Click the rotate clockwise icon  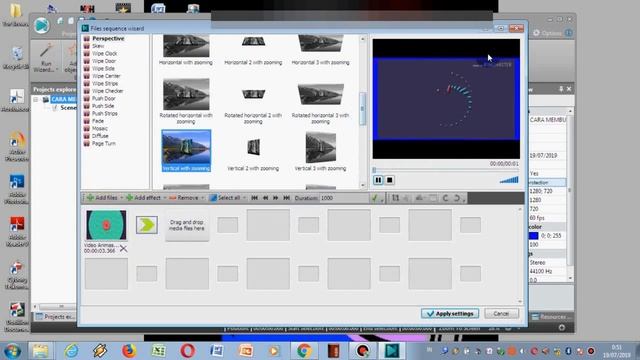pos(457,198)
